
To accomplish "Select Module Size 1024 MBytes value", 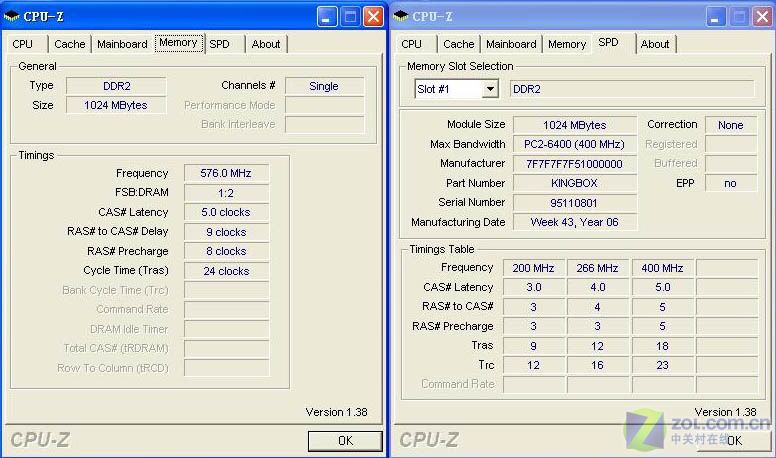I will point(575,125).
